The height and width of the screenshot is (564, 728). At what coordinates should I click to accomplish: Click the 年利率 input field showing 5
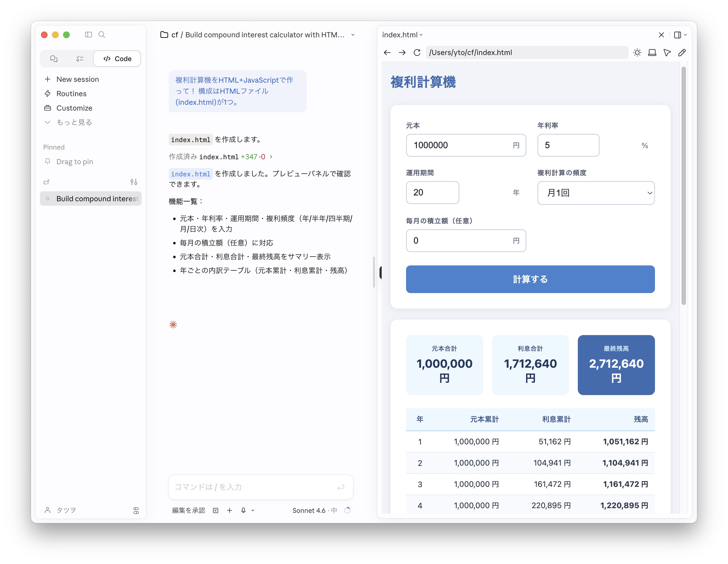click(568, 145)
